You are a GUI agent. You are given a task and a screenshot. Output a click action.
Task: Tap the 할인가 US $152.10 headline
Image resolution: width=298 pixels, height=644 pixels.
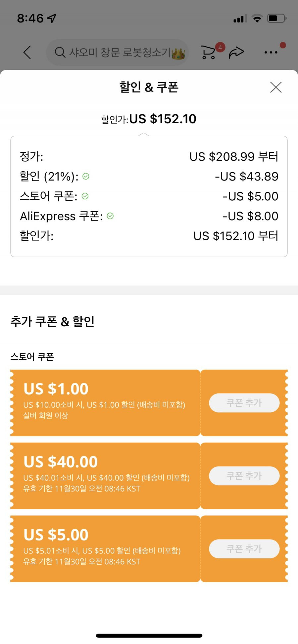tap(149, 119)
